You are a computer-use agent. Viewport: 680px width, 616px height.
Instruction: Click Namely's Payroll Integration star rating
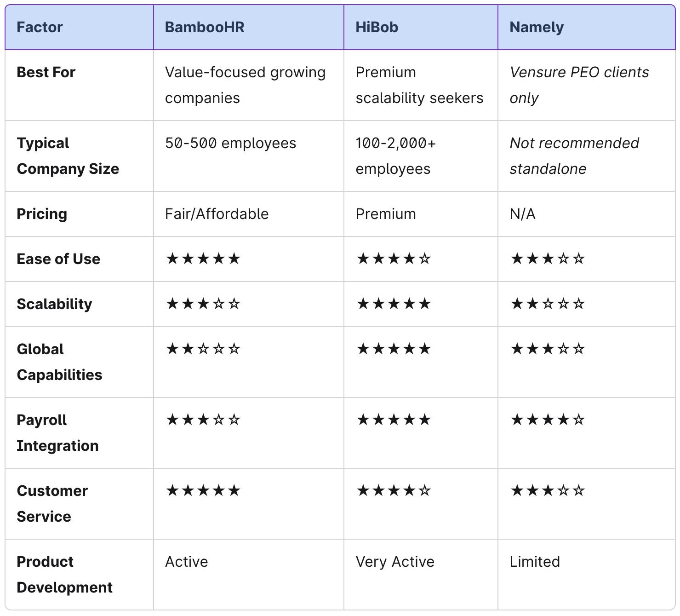point(548,420)
